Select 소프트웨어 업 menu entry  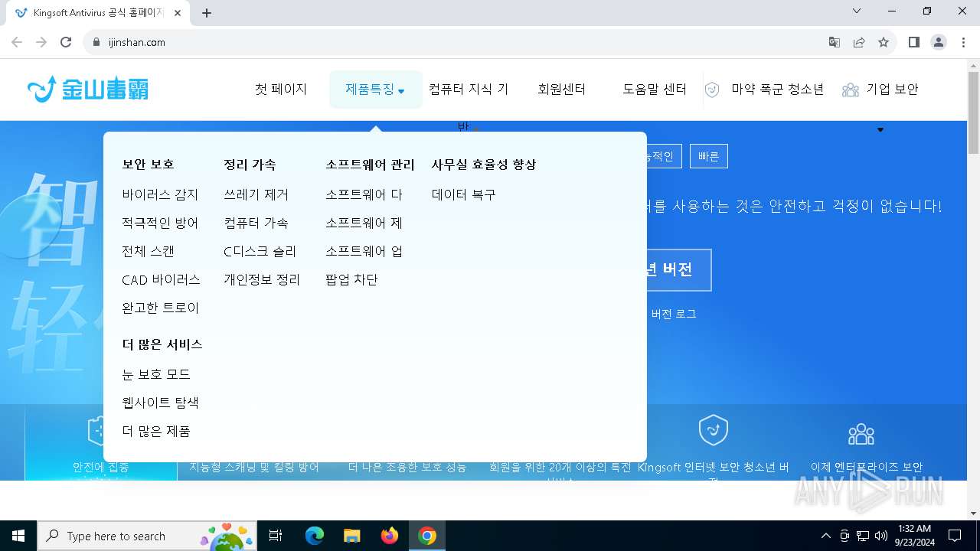[x=364, y=251]
